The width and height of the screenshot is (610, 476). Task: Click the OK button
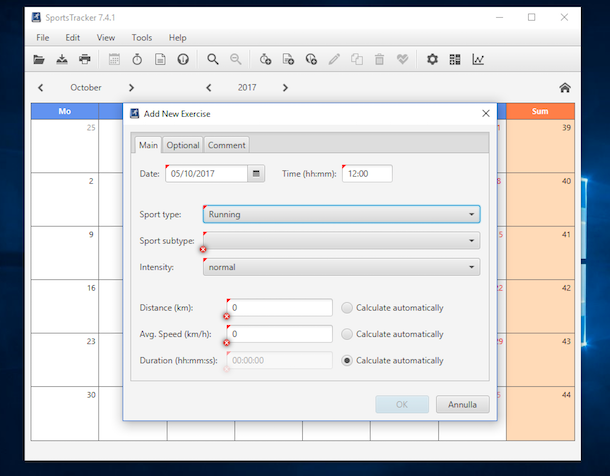click(402, 404)
